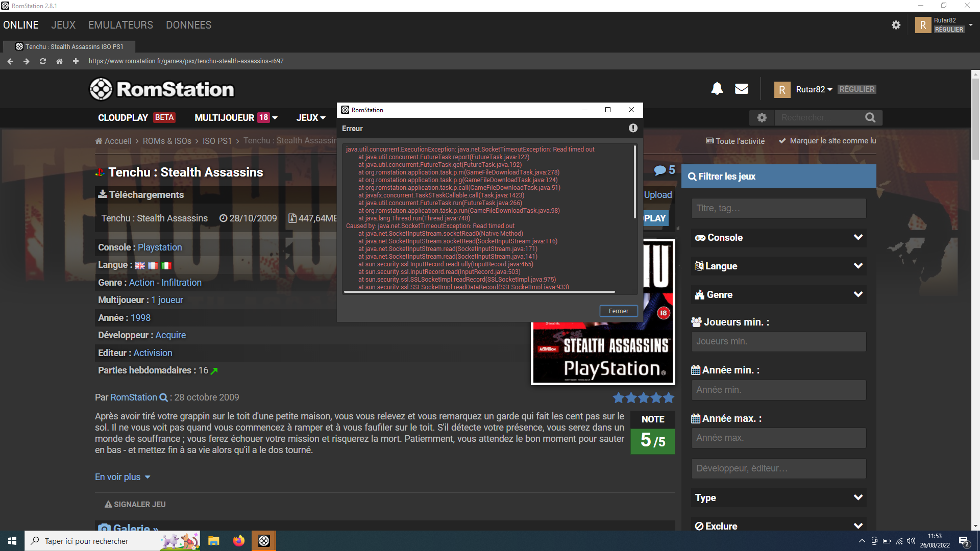
Task: Click the Acquire developer link
Action: (x=170, y=335)
